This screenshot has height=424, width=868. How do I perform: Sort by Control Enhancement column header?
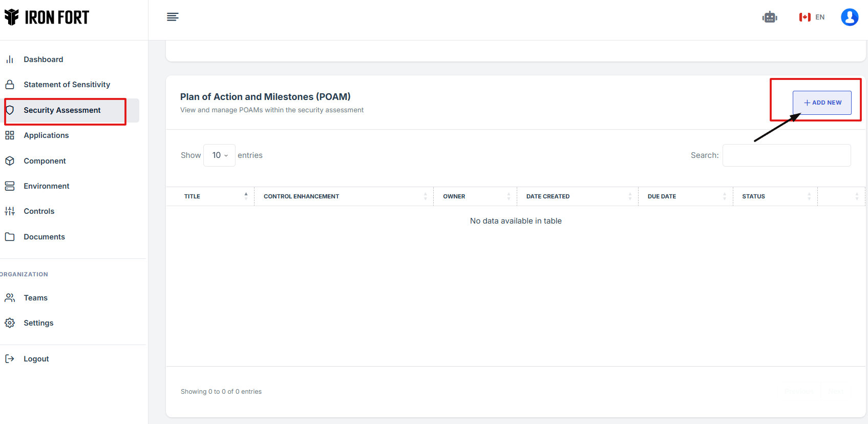[x=343, y=196]
